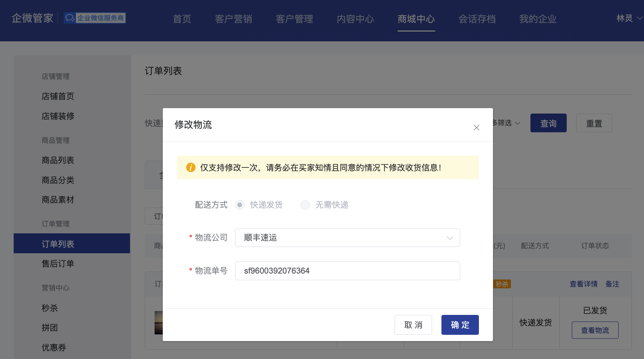Screen dimensions: 644x359
Task: Click the 秒杀 tag on the order
Action: [x=502, y=284]
